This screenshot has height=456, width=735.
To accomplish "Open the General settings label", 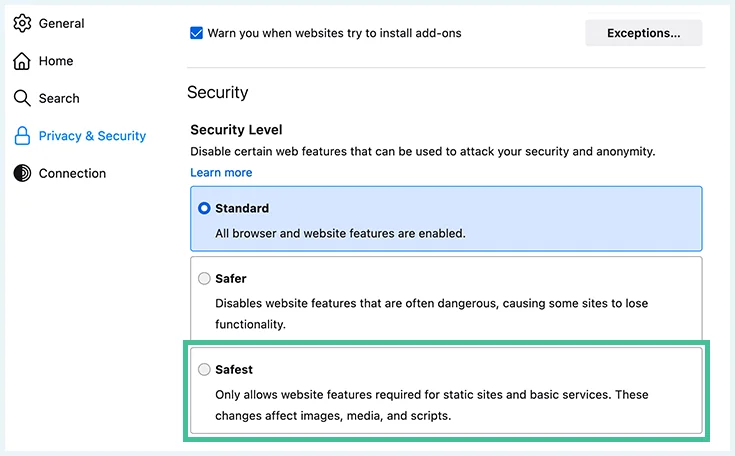I will coord(61,23).
